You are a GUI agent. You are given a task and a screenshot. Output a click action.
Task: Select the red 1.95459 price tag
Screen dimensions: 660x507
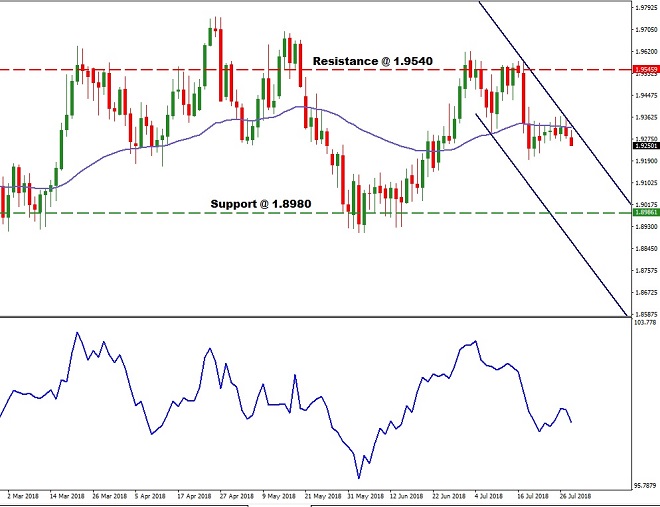[646, 69]
